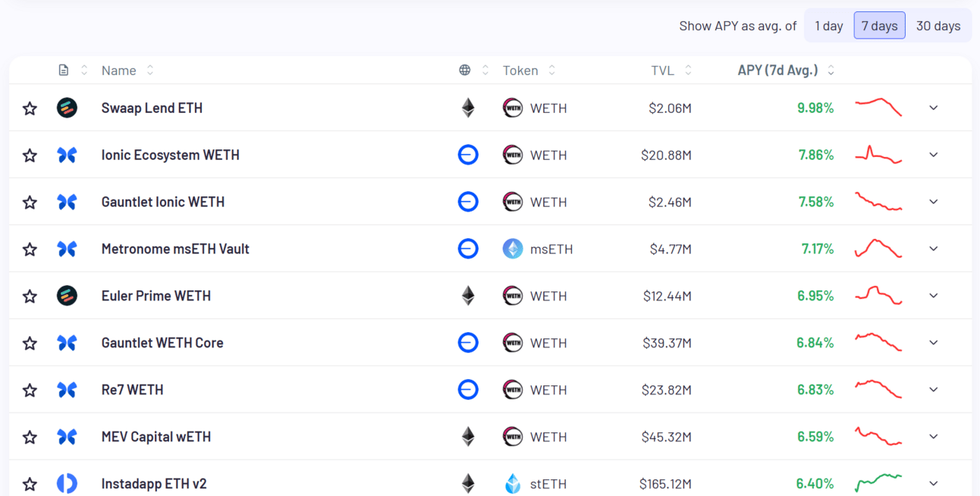View Instadapp ETH v2 green APY sparkline
Viewport: 980px width, 496px height.
pyautogui.click(x=878, y=482)
